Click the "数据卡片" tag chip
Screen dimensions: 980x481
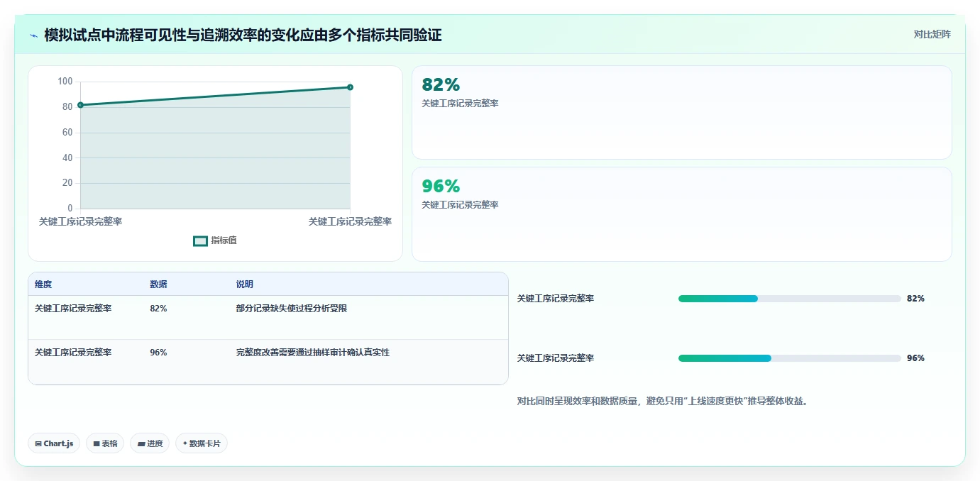[x=202, y=443]
